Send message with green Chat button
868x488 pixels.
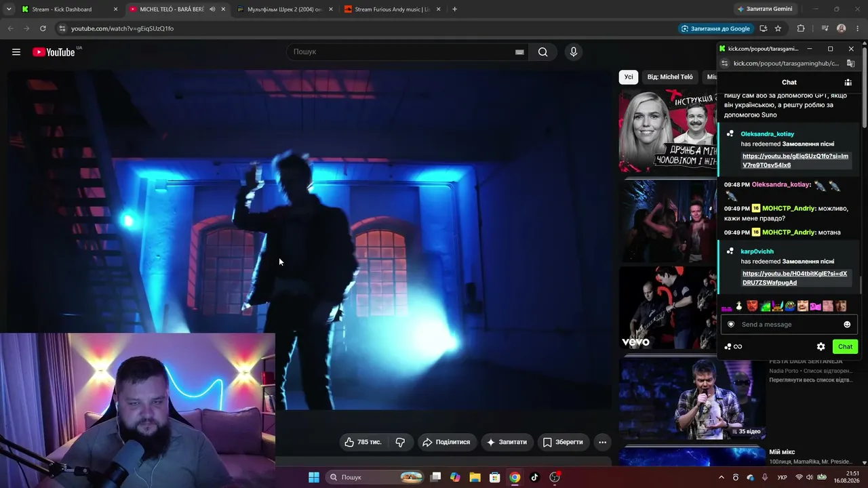[845, 346]
